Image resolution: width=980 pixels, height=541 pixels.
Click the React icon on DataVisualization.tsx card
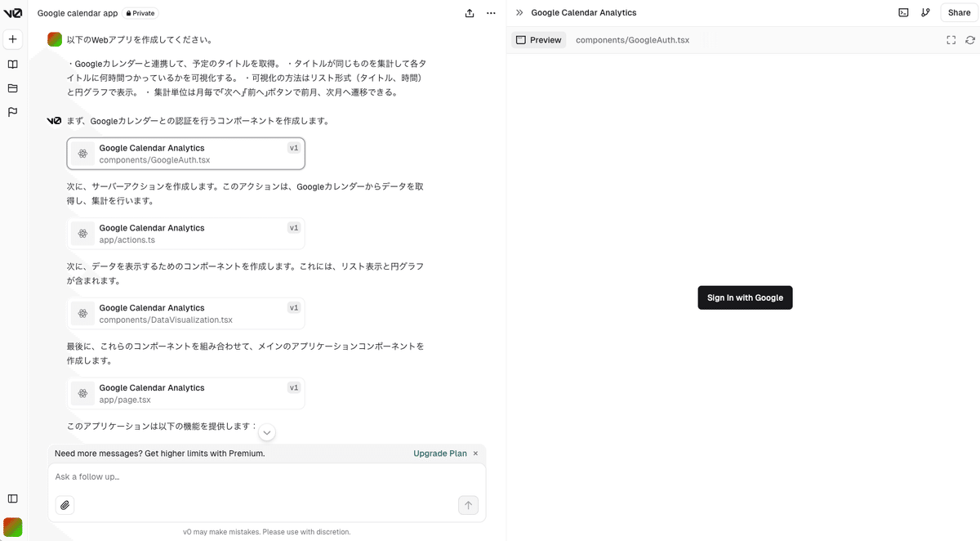point(82,314)
